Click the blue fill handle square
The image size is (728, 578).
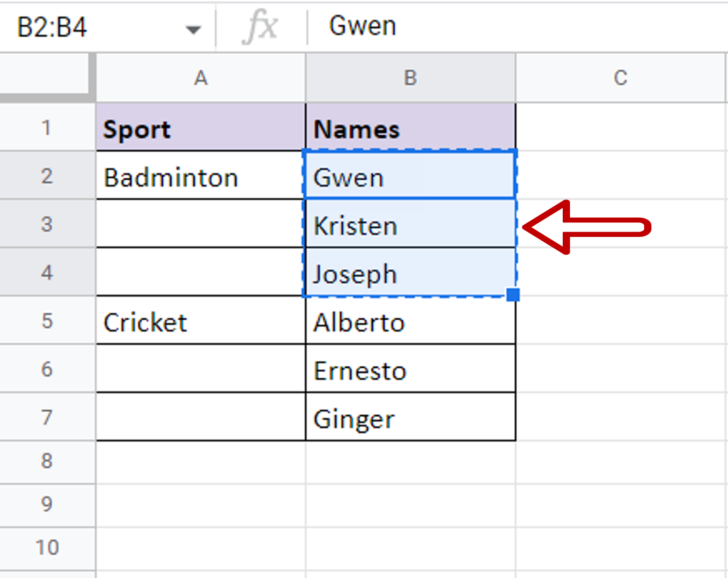point(513,295)
